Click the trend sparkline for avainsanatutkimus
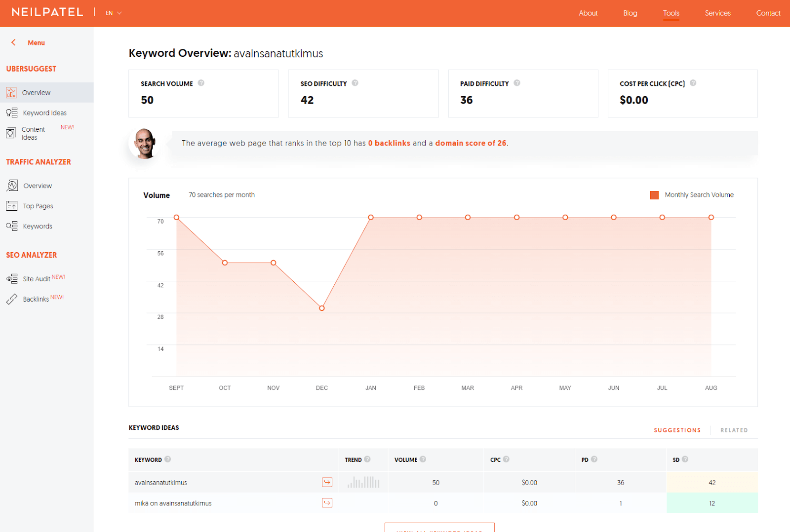790x532 pixels. pyautogui.click(x=363, y=482)
